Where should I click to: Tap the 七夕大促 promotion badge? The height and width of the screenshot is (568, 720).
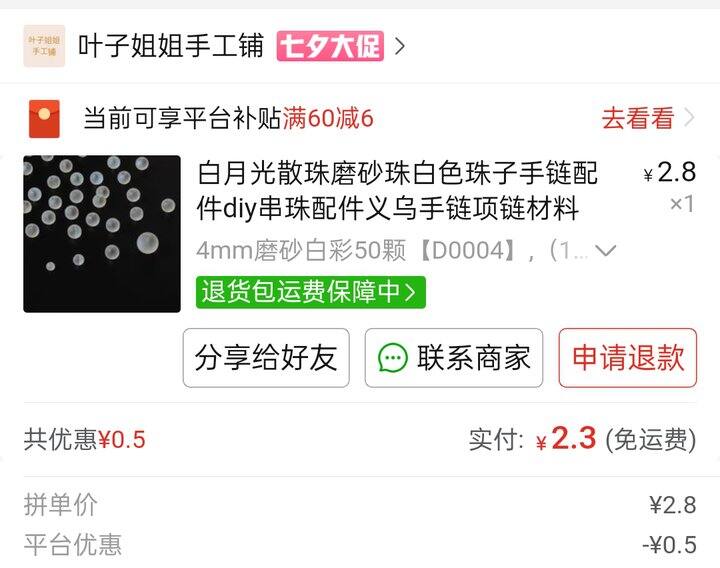click(x=330, y=46)
